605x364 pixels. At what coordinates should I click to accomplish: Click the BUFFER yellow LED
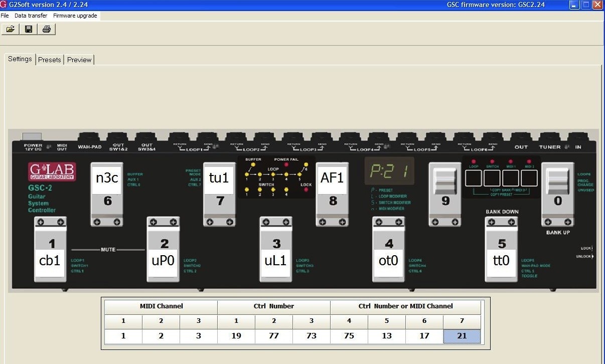coord(253,164)
